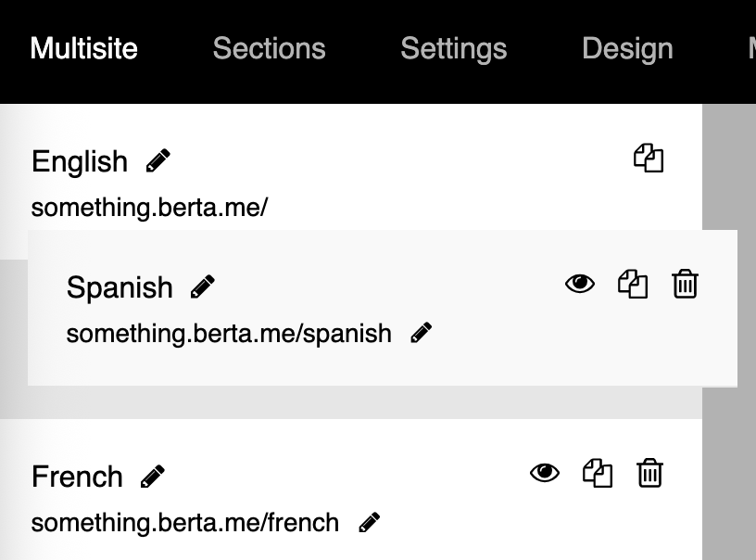
Task: Copy the French site
Action: coord(598,473)
